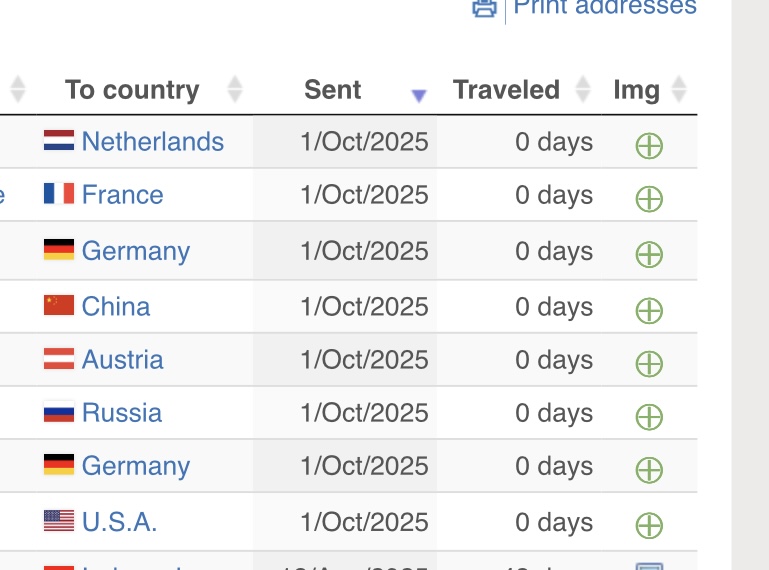Click the Netherlands flag icon
Viewport: 769px width, 570px height.
coord(59,141)
